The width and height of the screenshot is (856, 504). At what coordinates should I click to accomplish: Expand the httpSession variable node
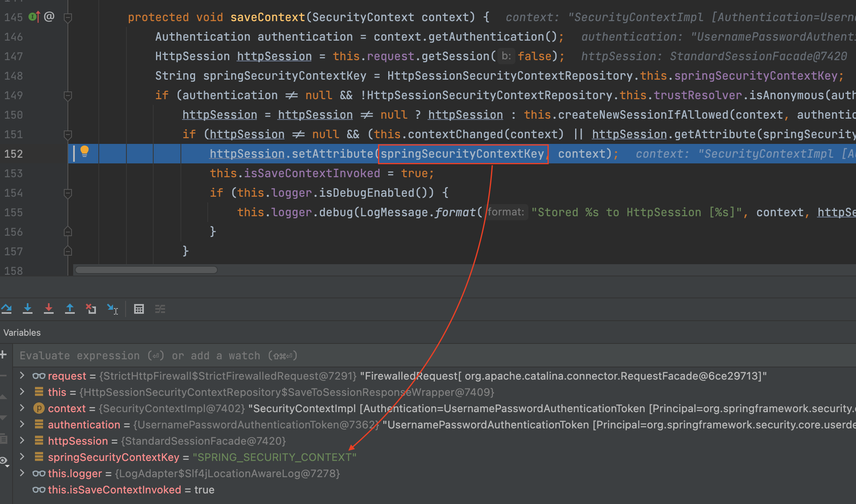click(x=22, y=441)
